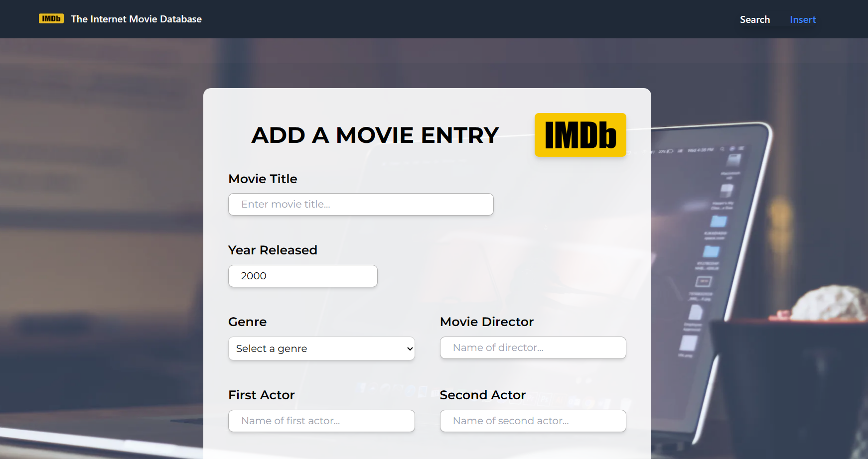
Task: Click the "Movie Title" label
Action: tap(263, 179)
